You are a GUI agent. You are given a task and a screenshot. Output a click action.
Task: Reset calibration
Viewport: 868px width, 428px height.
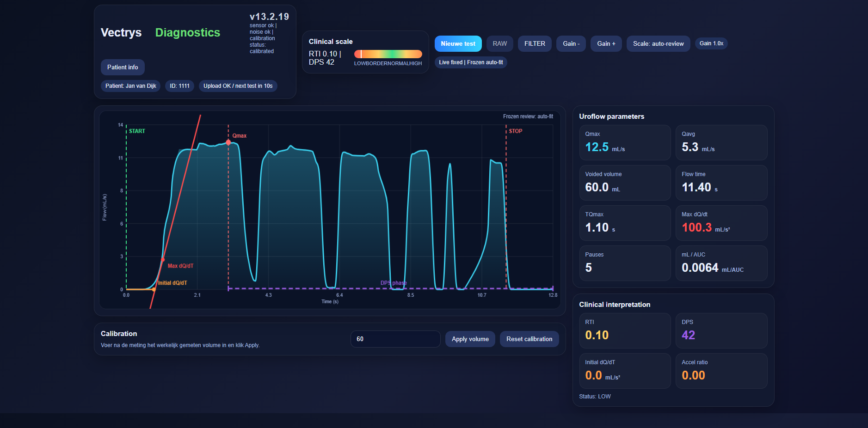(x=529, y=339)
